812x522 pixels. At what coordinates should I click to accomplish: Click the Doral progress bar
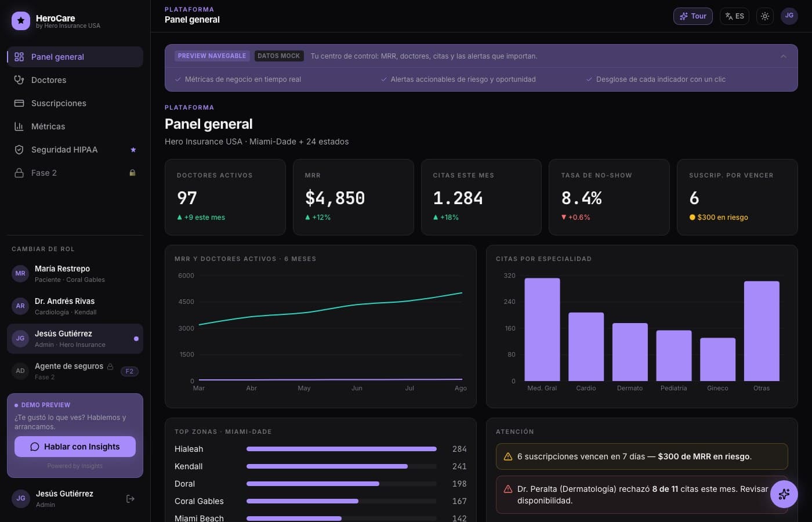pyautogui.click(x=342, y=484)
